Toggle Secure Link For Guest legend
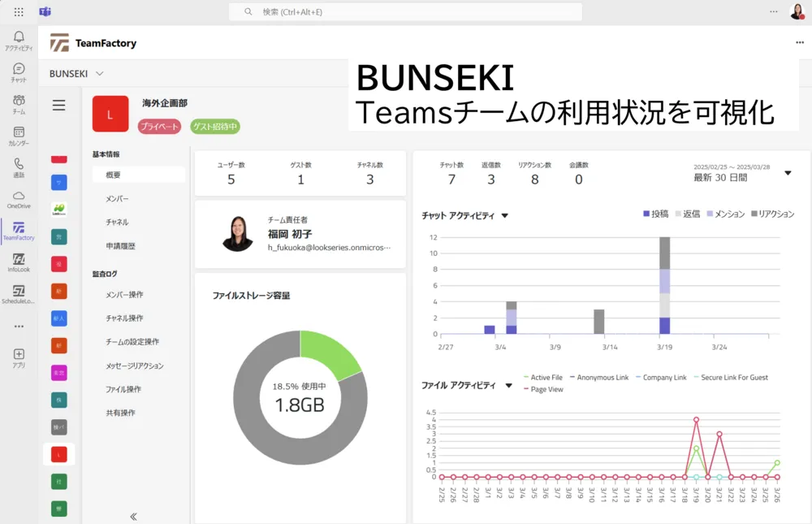Image resolution: width=812 pixels, height=524 pixels. click(x=731, y=377)
